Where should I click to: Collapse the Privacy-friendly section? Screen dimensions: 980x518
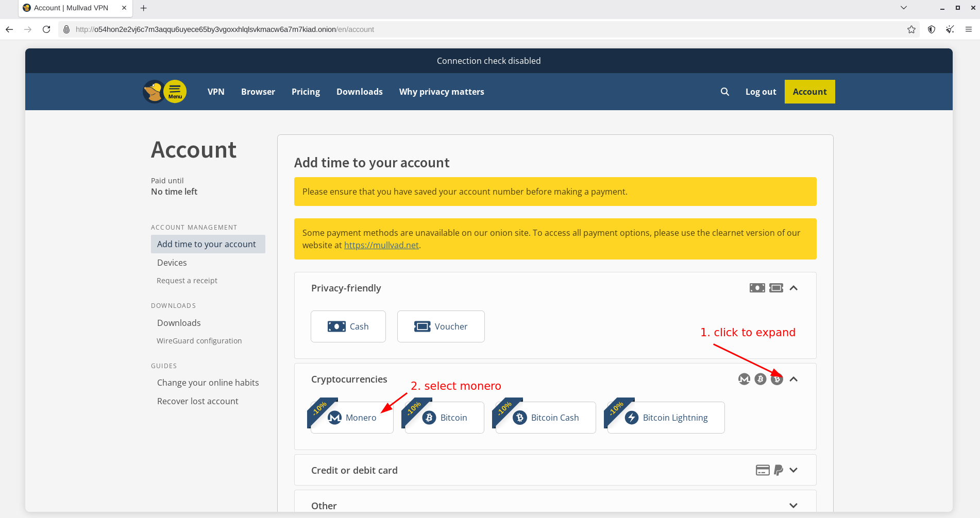point(793,288)
